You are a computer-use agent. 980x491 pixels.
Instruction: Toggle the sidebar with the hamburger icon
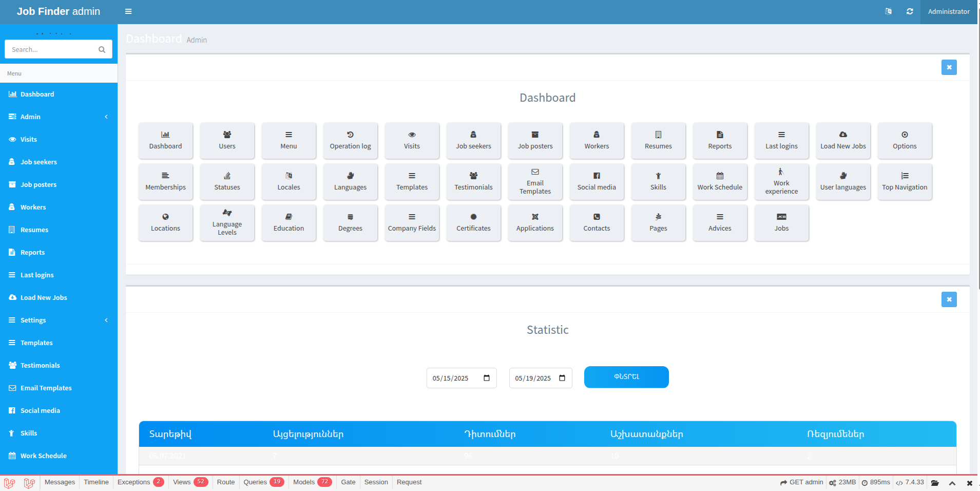pyautogui.click(x=128, y=11)
